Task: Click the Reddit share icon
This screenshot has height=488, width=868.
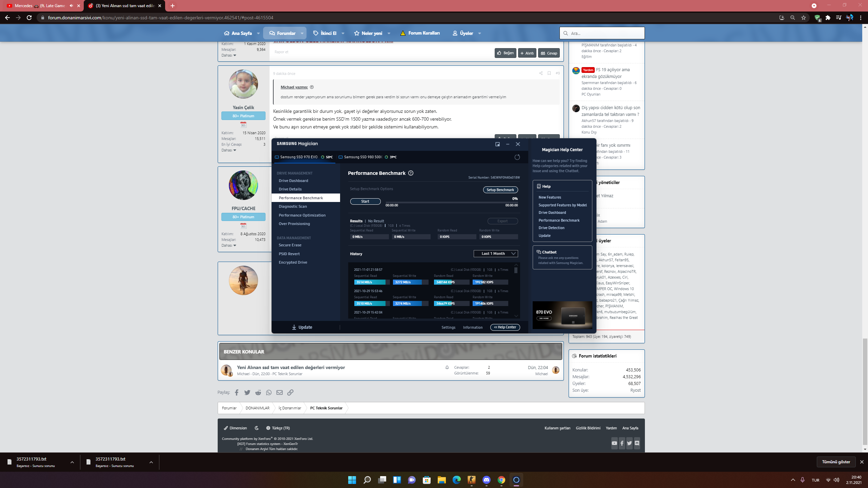Action: [x=258, y=392]
